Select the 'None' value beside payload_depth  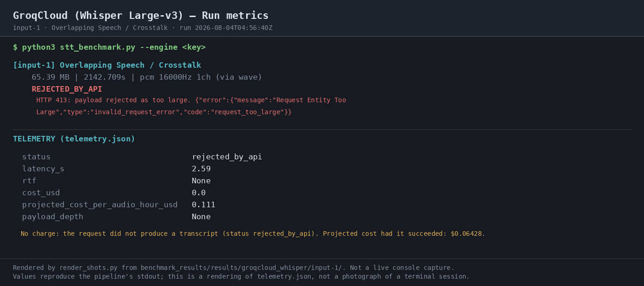point(201,217)
